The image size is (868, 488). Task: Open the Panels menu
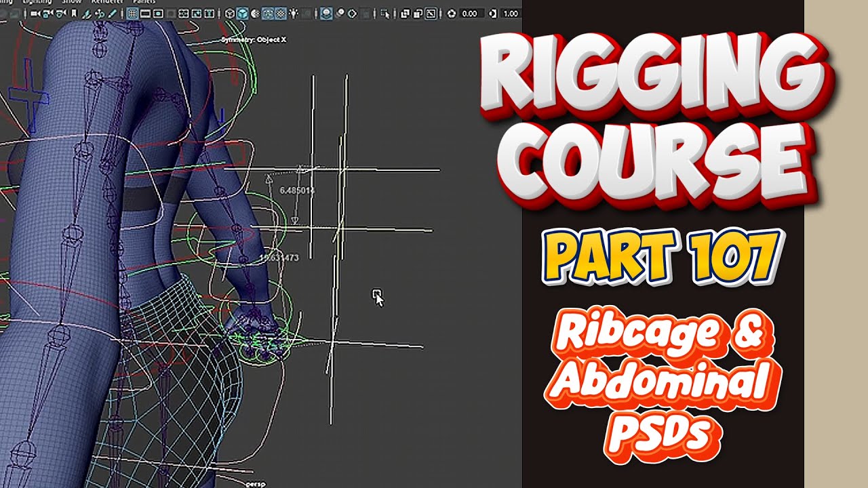[x=144, y=2]
